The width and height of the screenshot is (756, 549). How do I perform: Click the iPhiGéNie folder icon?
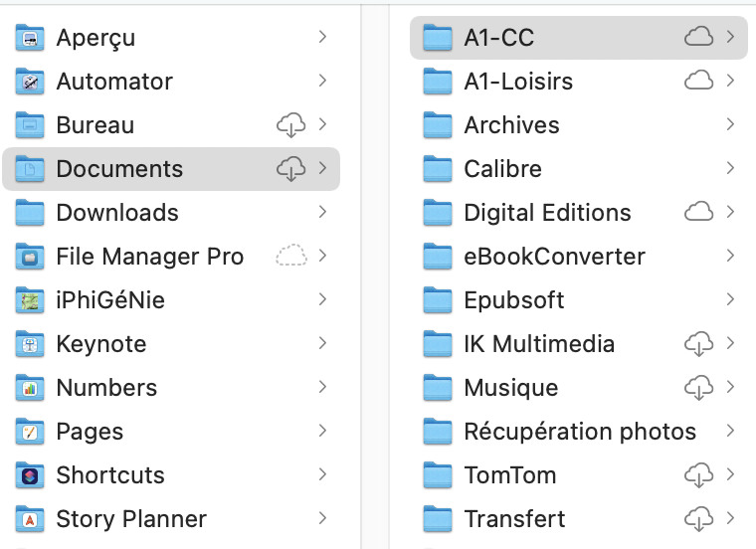pyautogui.click(x=31, y=300)
